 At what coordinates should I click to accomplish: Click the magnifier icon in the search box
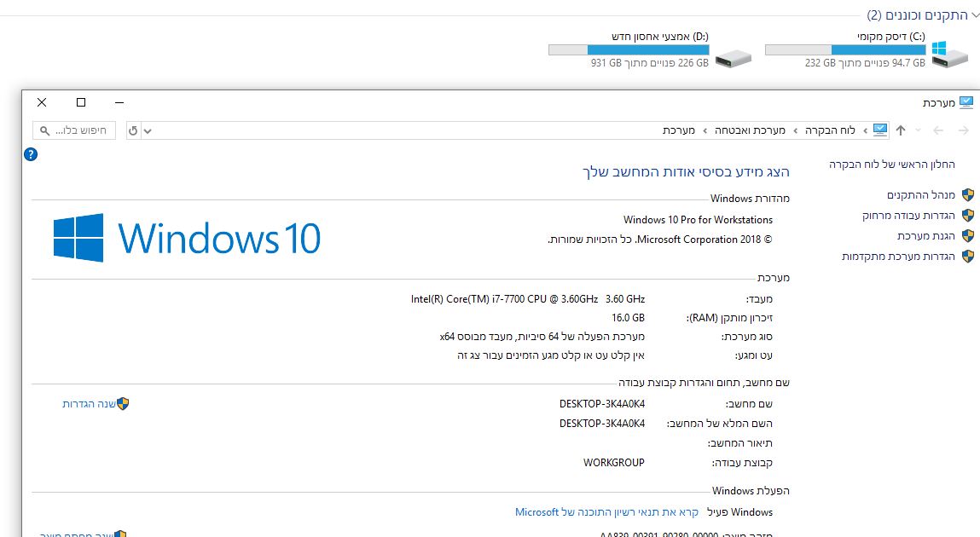44,130
